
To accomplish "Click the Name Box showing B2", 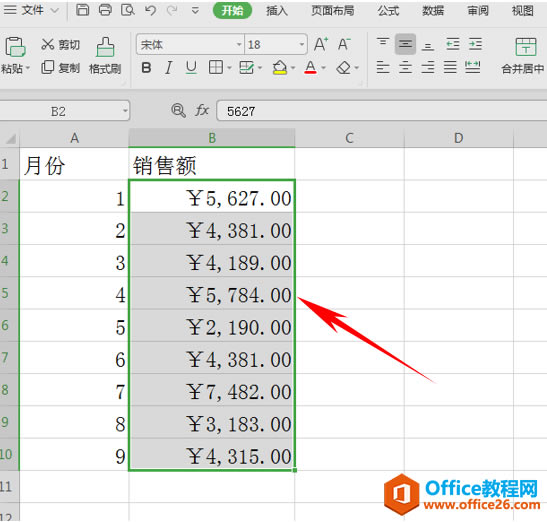I will click(64, 111).
